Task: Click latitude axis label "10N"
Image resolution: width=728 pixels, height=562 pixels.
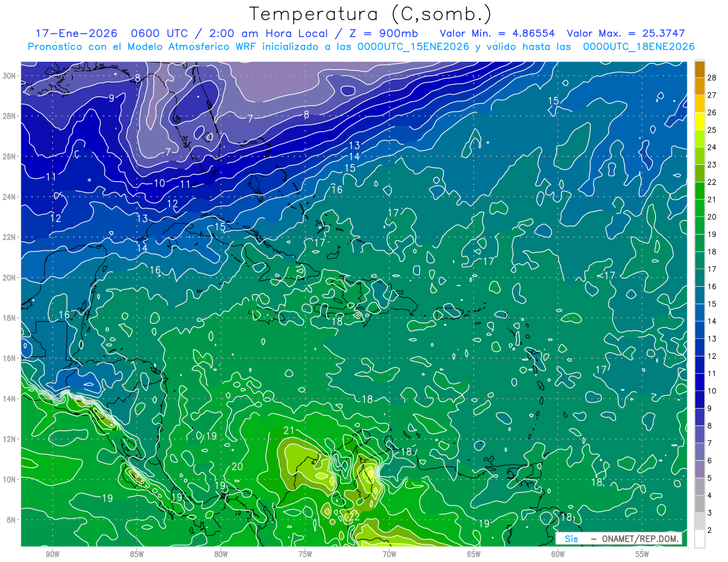Action: coord(8,479)
